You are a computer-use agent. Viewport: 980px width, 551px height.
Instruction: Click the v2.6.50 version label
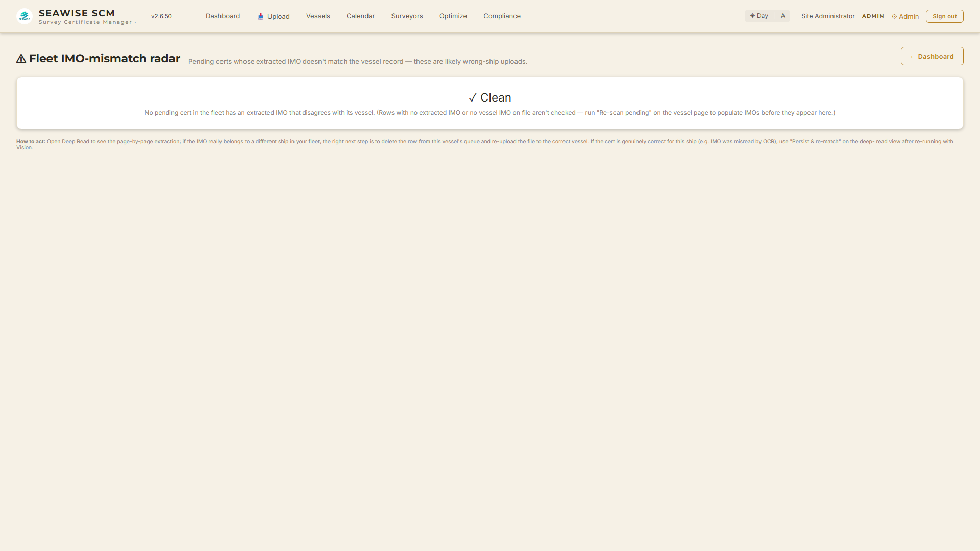161,16
